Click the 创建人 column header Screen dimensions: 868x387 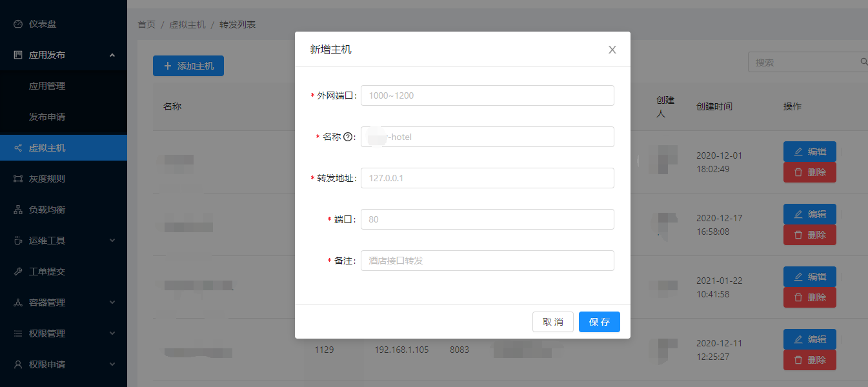[x=665, y=106]
